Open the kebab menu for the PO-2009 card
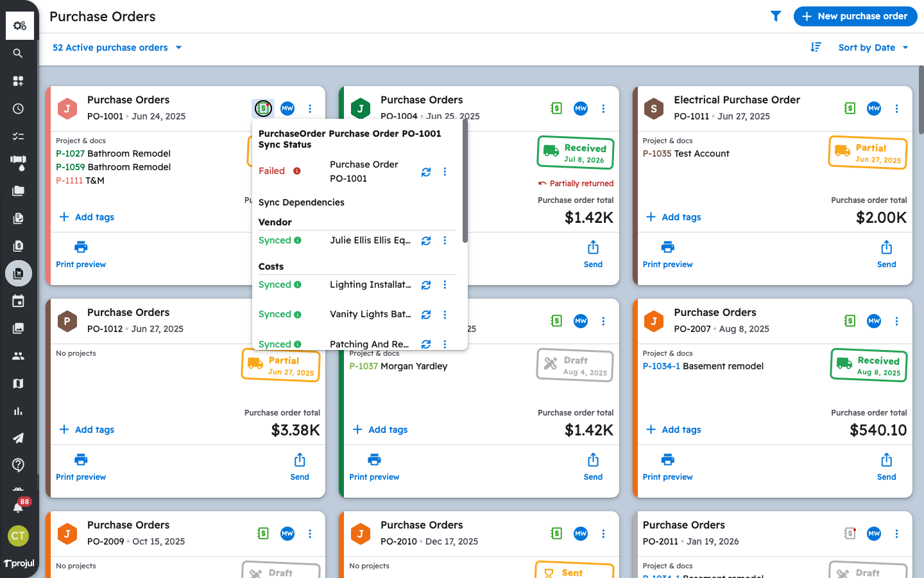Screen dimensions: 924x578 coord(310,534)
